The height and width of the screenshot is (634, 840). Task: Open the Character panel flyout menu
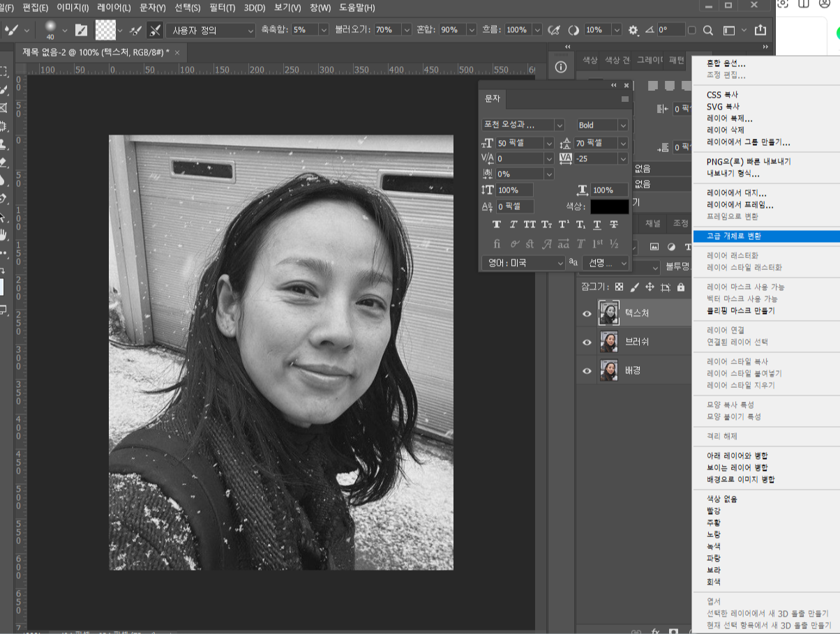tap(625, 99)
